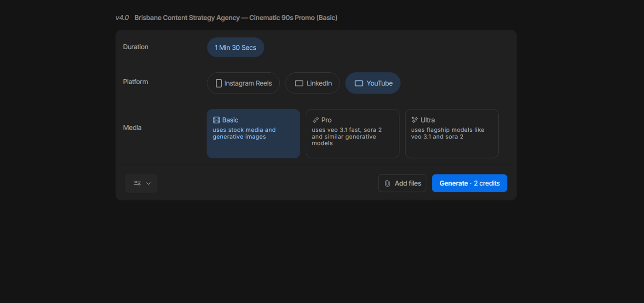The image size is (644, 303).
Task: Click the v4.0 version label
Action: click(122, 18)
